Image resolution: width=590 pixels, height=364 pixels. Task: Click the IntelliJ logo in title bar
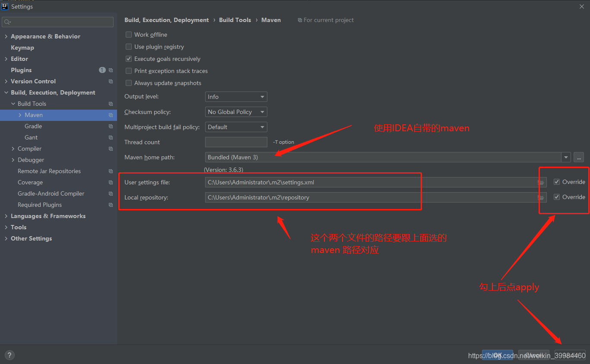pos(5,6)
